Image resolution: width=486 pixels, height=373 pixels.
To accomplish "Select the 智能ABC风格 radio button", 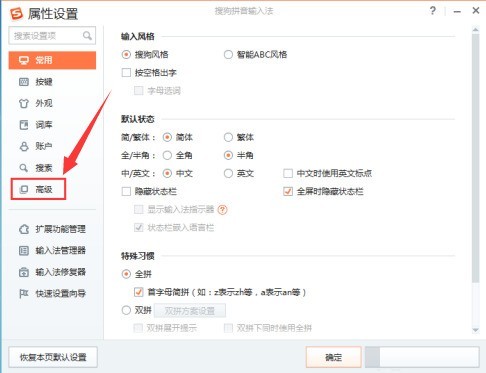I will pos(228,54).
